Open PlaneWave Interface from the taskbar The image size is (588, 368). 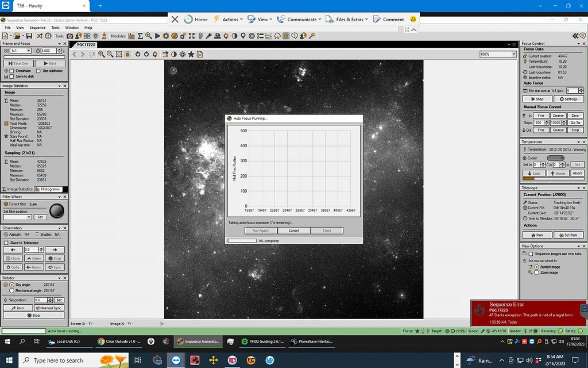pos(312,342)
